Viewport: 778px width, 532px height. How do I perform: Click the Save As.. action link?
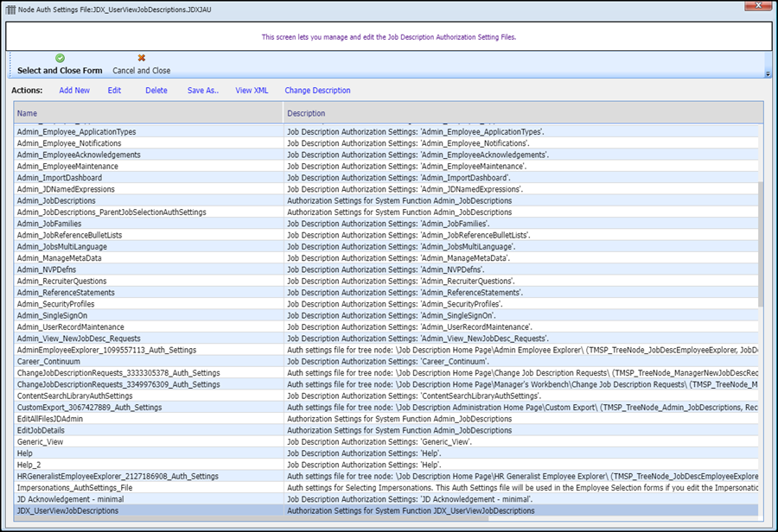203,90
